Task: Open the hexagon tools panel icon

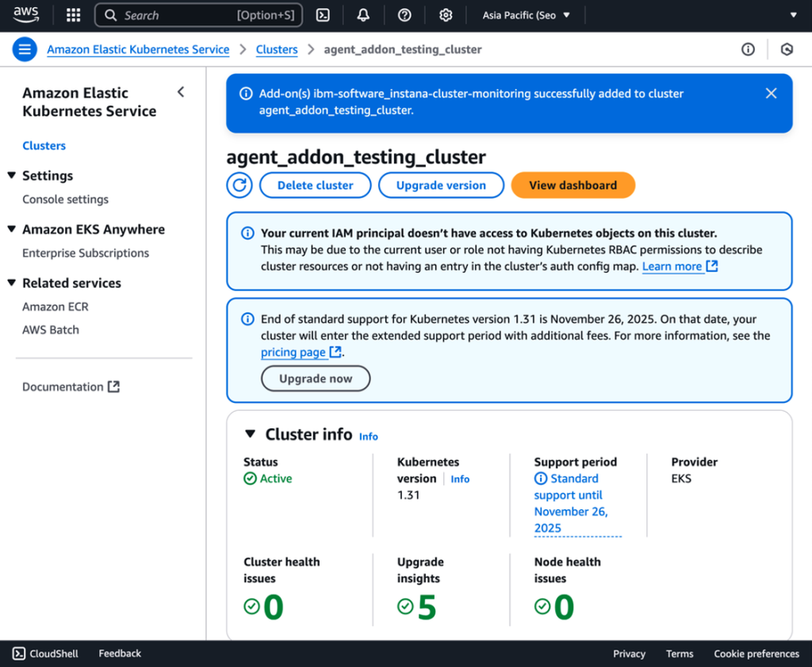Action: click(x=787, y=49)
